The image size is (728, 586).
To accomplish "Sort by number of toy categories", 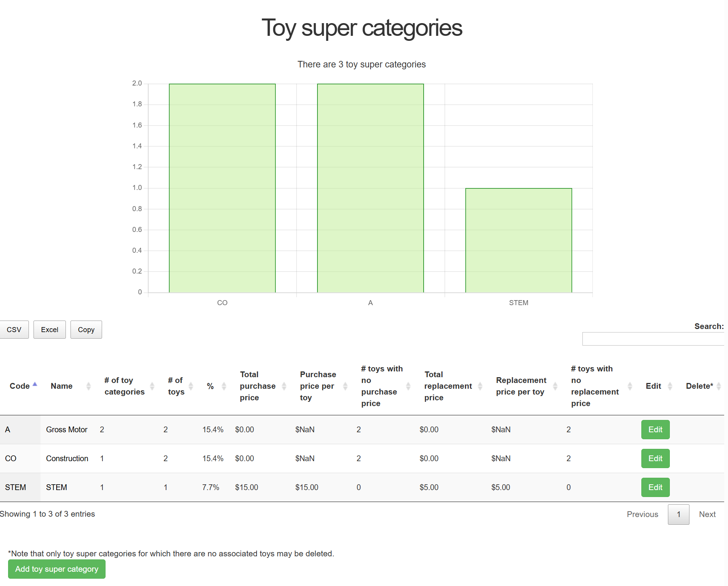I will (152, 386).
